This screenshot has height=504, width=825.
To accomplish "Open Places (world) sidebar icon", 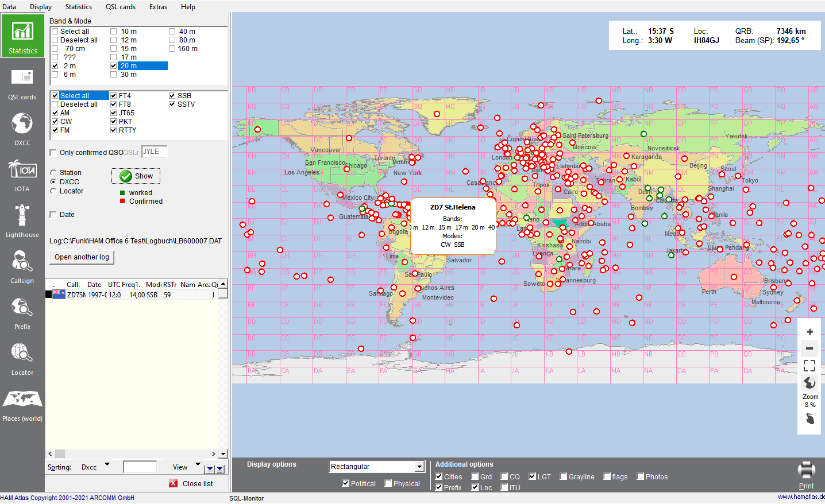I will tap(22, 404).
